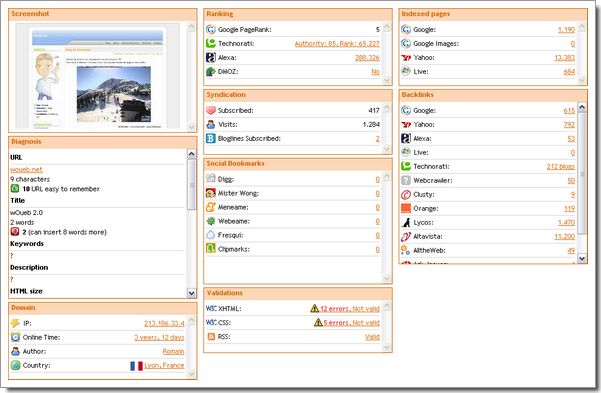Click the Visits value 1,284
The height and width of the screenshot is (393, 601).
click(x=371, y=124)
